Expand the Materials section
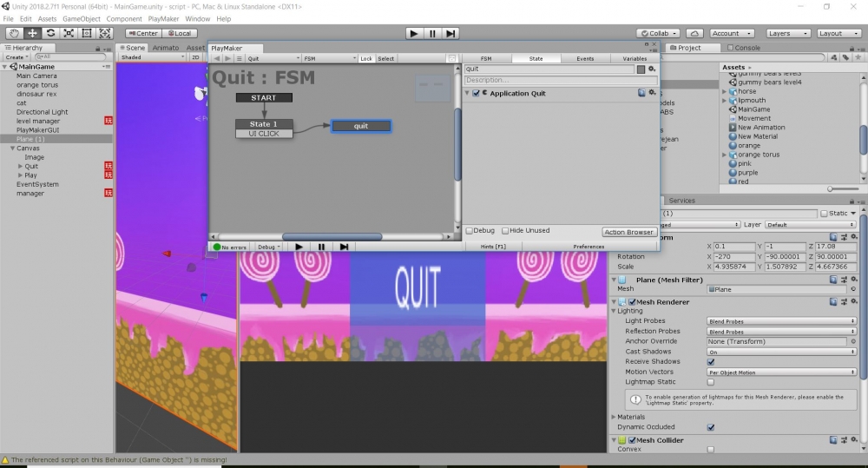 coord(614,417)
